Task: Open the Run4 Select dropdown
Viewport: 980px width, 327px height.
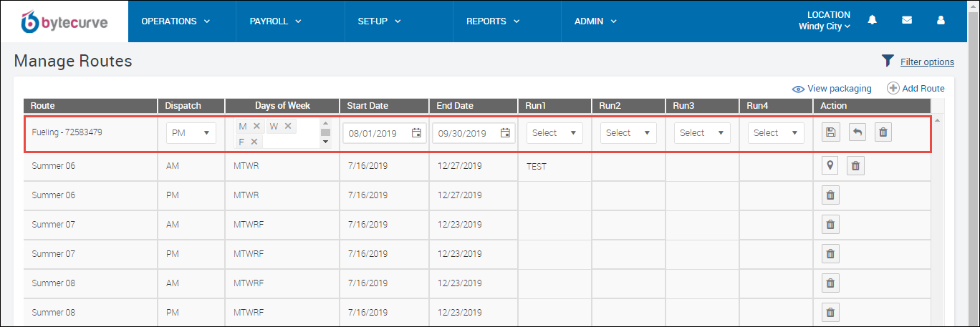Action: [776, 133]
